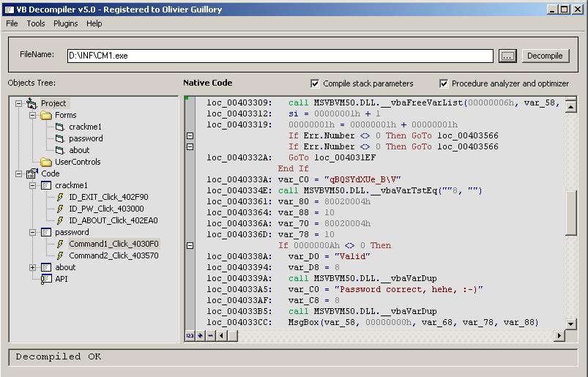Collapse the If 0000000Ah code block
Viewport: 588px width, 377px height.
click(190, 245)
